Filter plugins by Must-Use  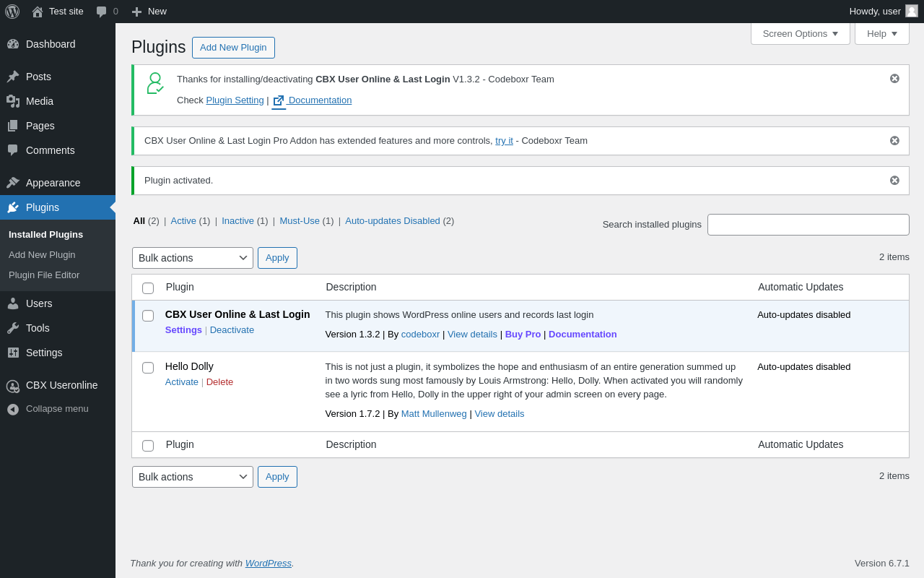(x=300, y=221)
